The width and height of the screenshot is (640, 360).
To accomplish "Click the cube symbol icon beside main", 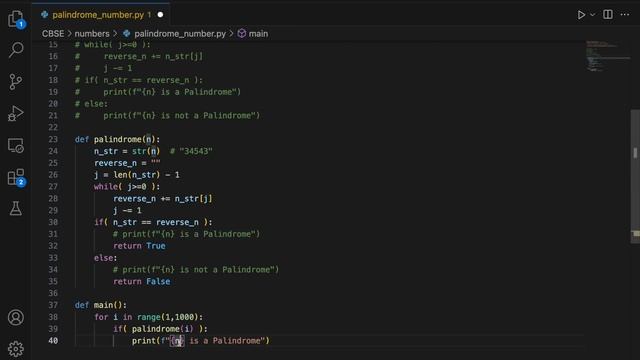I will pos(242,33).
